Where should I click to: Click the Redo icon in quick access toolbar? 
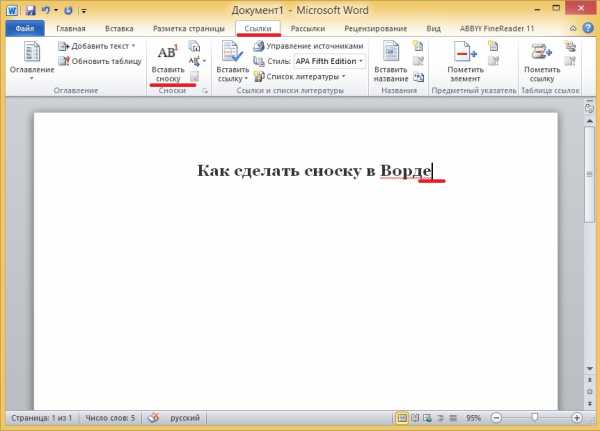coord(68,10)
